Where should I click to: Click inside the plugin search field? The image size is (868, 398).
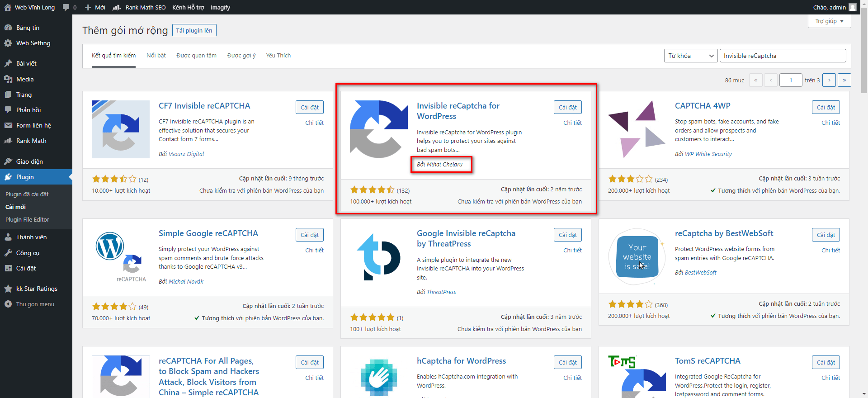[782, 56]
